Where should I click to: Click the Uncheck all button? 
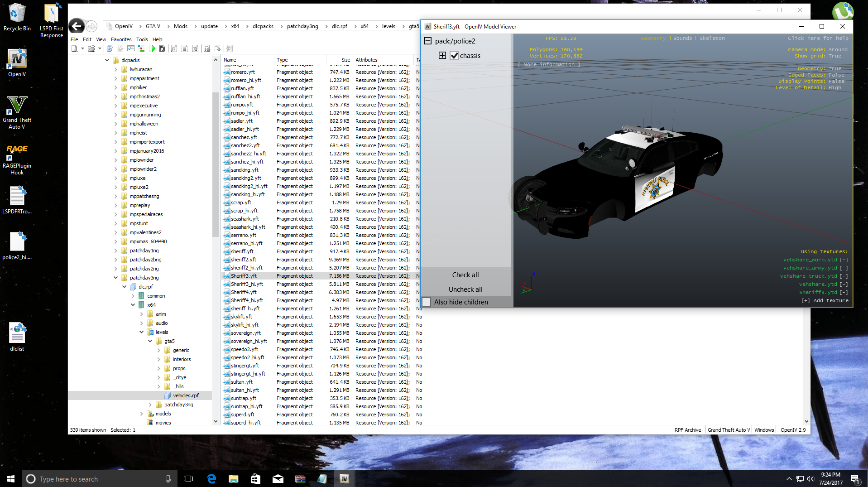point(465,289)
